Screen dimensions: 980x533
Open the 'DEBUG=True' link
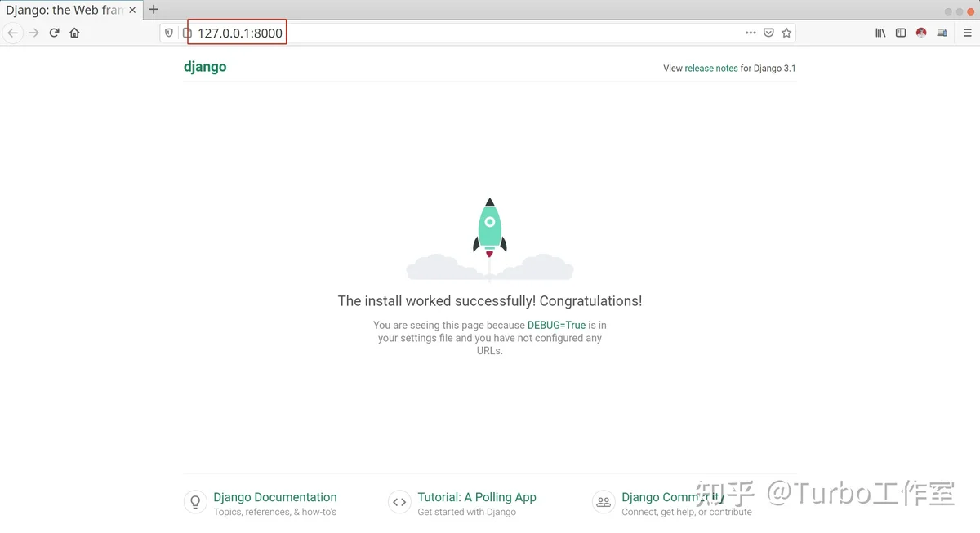556,325
